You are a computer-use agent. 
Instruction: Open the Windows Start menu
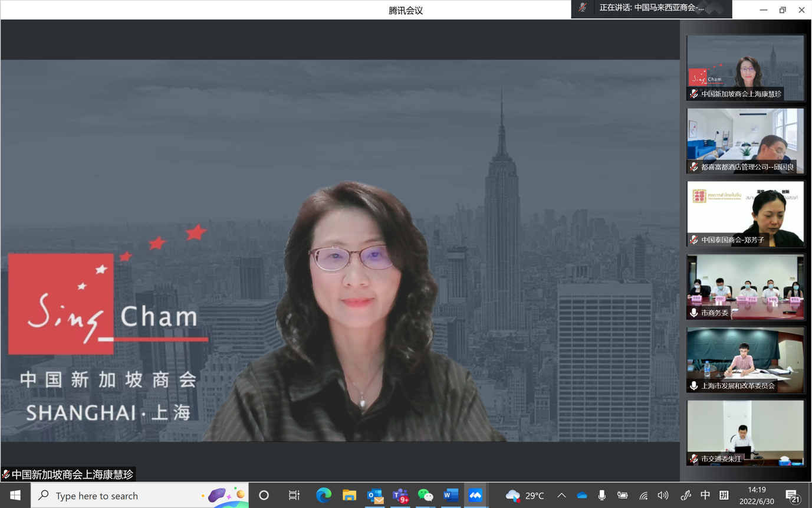pos(15,496)
